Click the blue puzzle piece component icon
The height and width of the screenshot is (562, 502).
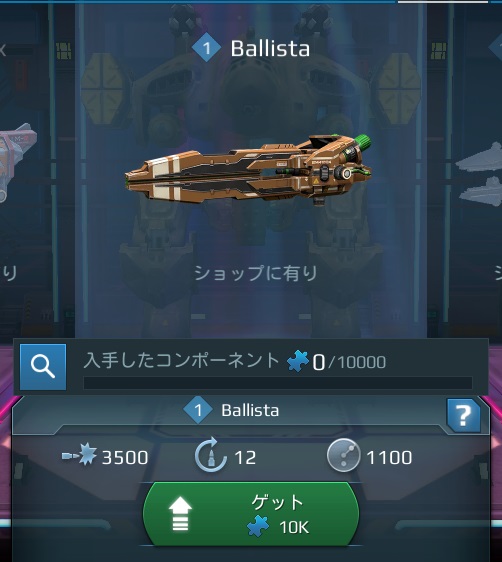[298, 361]
